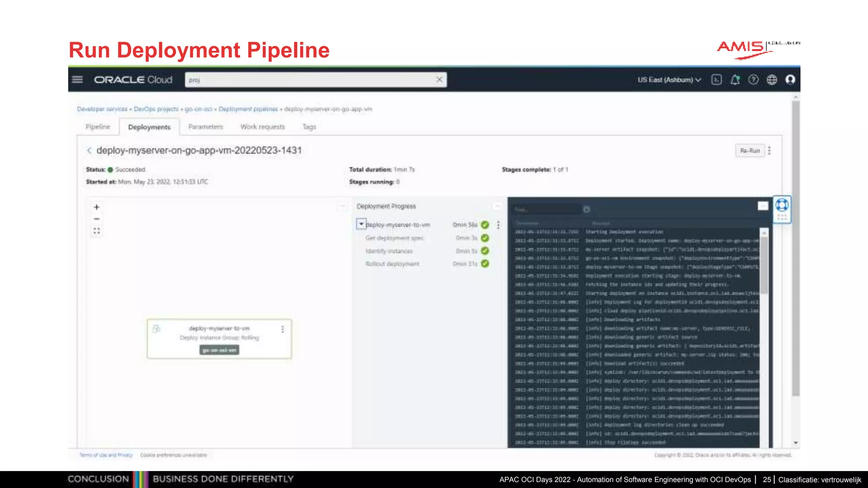Image resolution: width=868 pixels, height=488 pixels.
Task: Open the language globe menu
Action: pyautogui.click(x=772, y=80)
